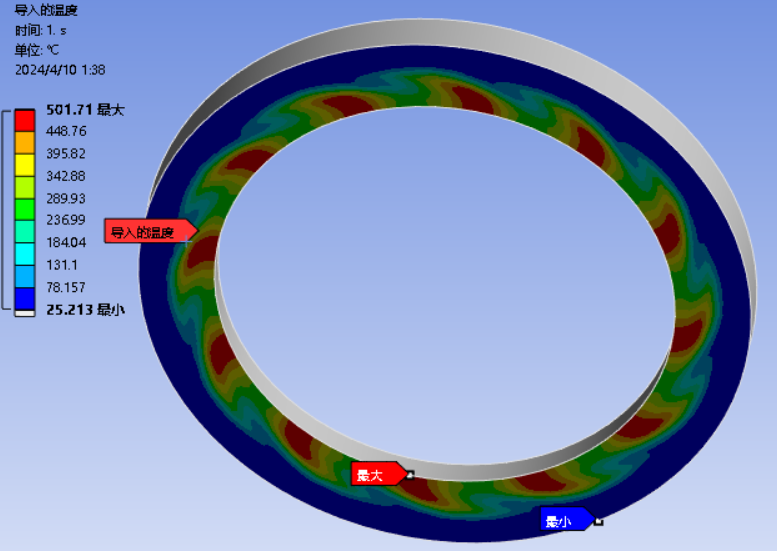Click the yellow 395.82 legend color band

[25, 165]
